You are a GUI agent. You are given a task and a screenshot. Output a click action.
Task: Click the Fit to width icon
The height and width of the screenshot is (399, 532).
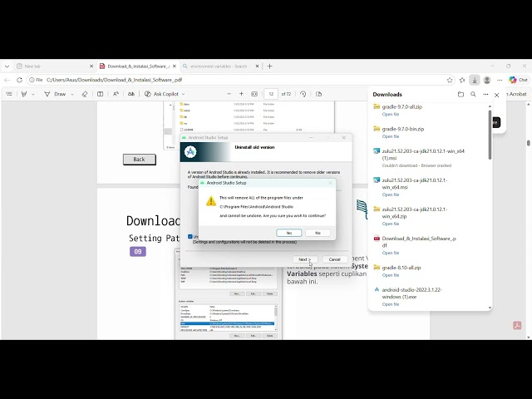click(254, 94)
